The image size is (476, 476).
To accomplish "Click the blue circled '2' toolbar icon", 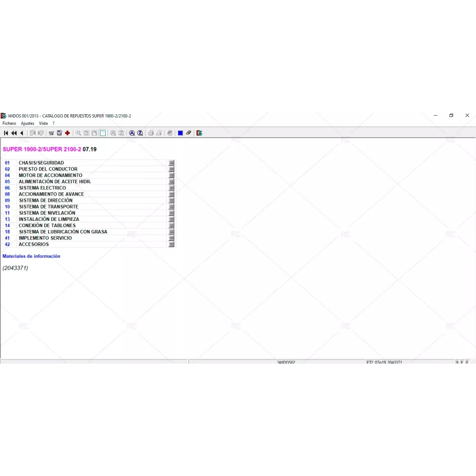I will tap(140, 133).
